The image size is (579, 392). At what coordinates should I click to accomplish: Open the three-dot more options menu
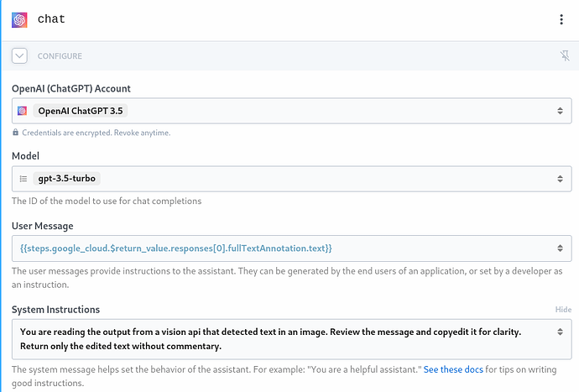(561, 19)
